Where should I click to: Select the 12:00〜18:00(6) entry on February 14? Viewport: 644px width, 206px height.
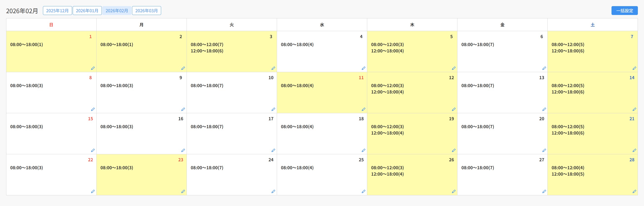click(568, 92)
